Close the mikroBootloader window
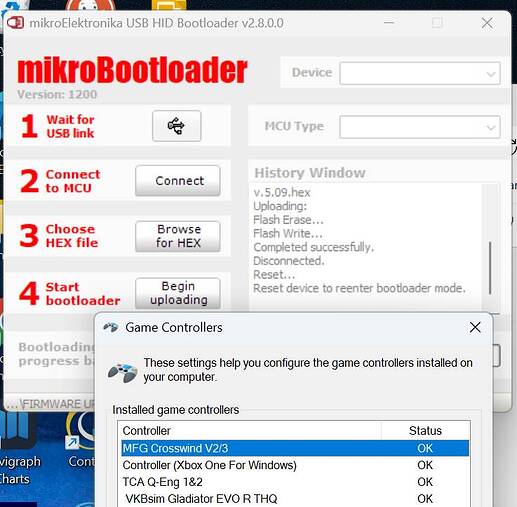Screen dimensions: 517x507 point(487,23)
